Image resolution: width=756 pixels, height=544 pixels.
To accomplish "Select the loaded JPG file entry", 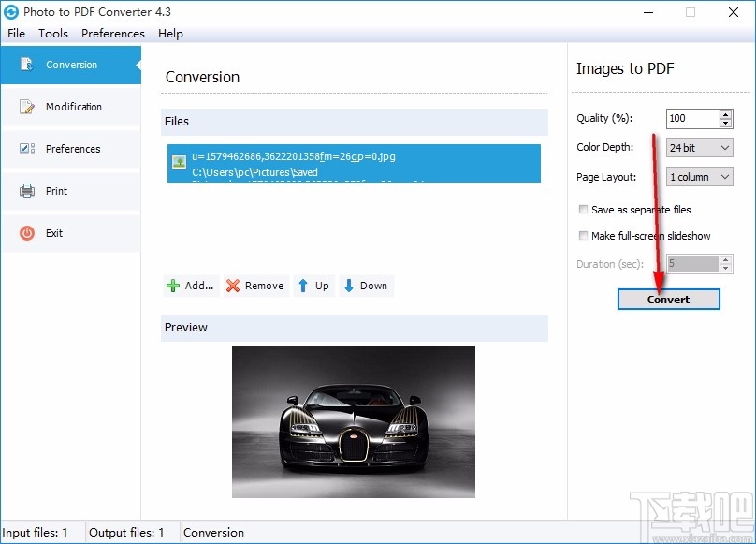I will (356, 163).
